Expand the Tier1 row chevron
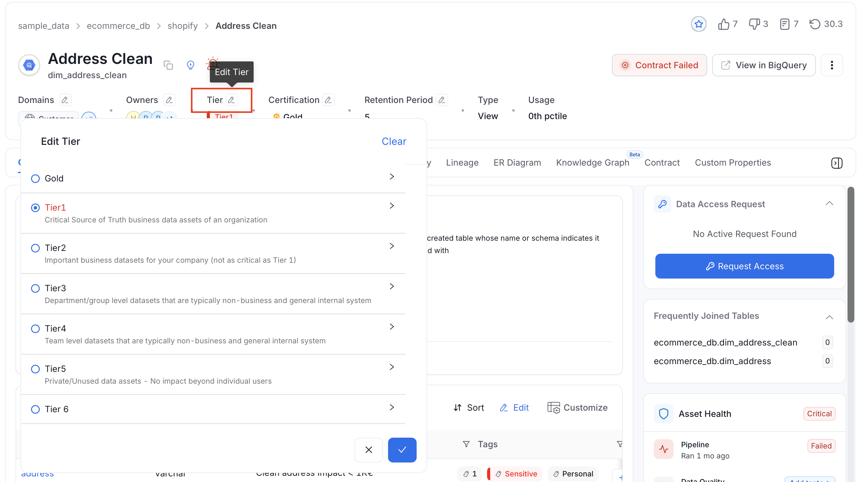This screenshot has width=868, height=482. click(391, 206)
